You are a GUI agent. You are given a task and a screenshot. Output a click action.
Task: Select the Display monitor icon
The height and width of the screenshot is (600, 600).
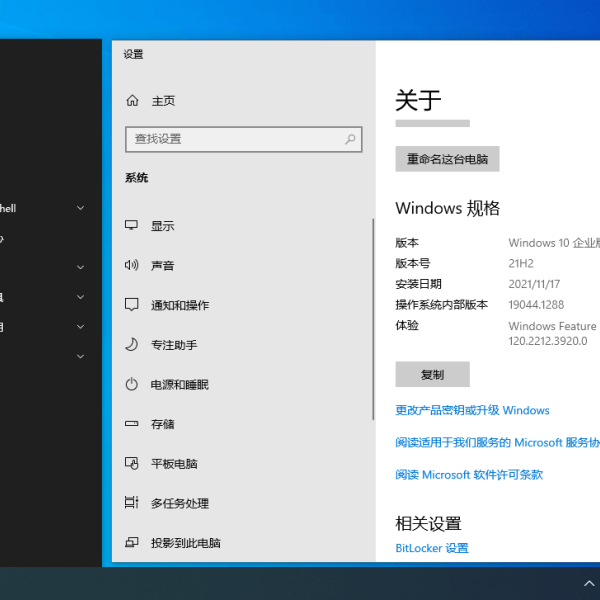click(x=131, y=225)
